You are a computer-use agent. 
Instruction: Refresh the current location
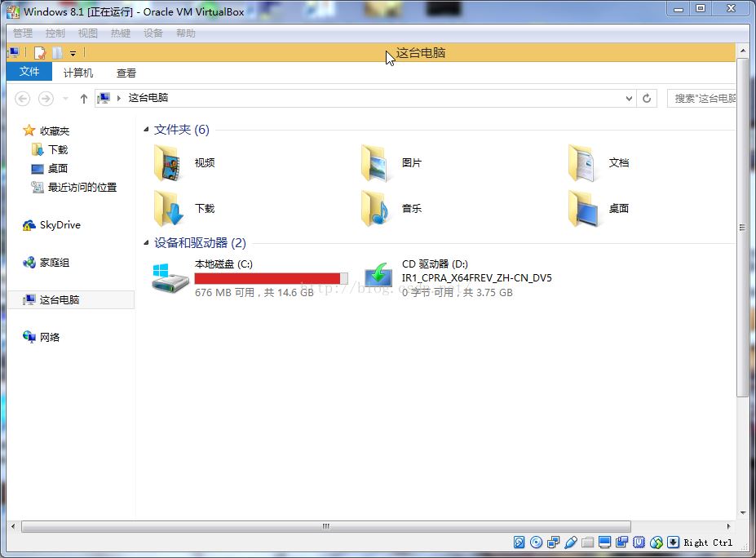[647, 99]
